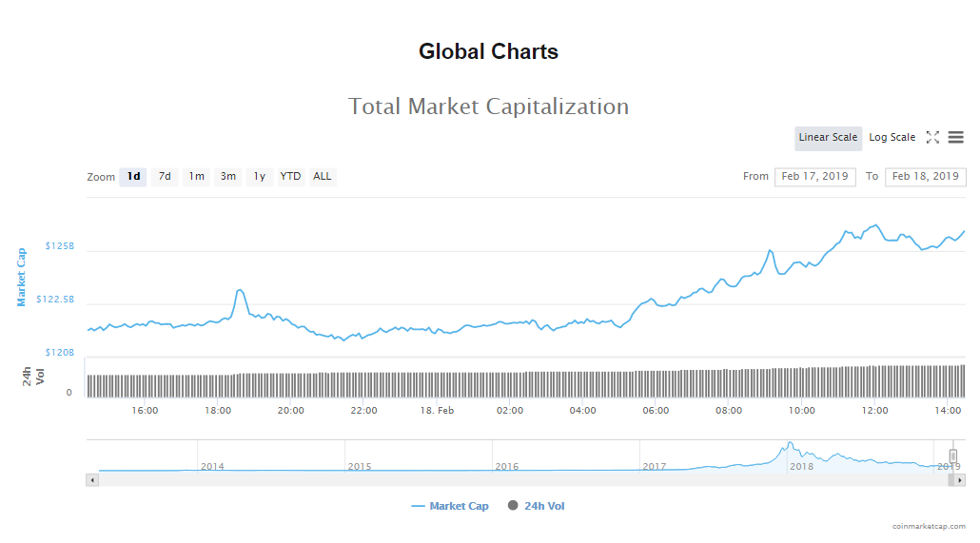Open the chart hamburger menu
Image resolution: width=980 pixels, height=543 pixels.
click(x=955, y=138)
